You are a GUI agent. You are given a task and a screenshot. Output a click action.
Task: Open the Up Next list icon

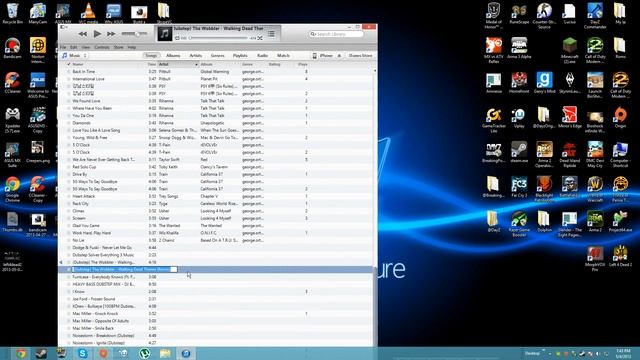coord(271,33)
